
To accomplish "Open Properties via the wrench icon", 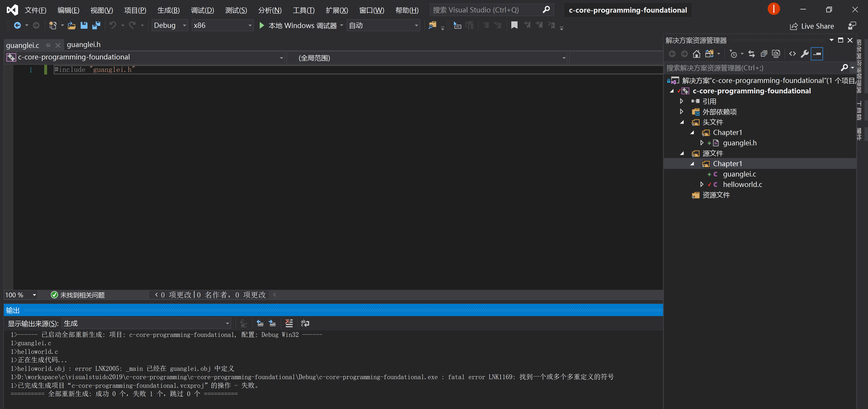I will click(804, 54).
